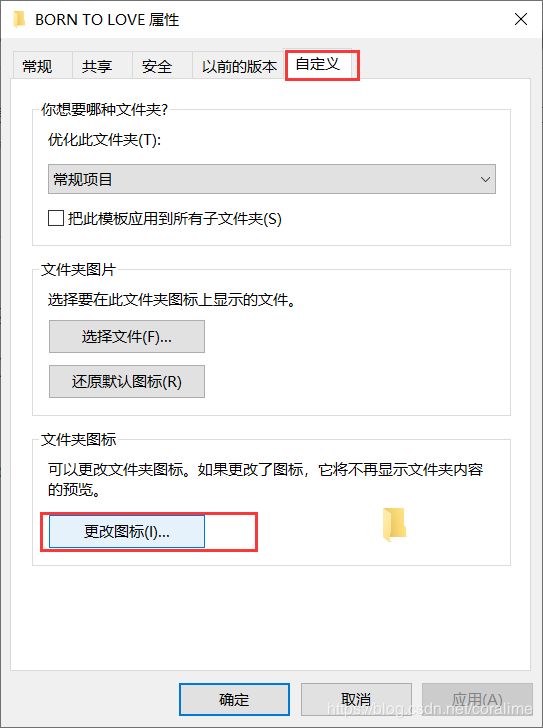Click the 把此模板应用到所有子文件夹(S) label text
543x728 pixels.
tap(175, 218)
